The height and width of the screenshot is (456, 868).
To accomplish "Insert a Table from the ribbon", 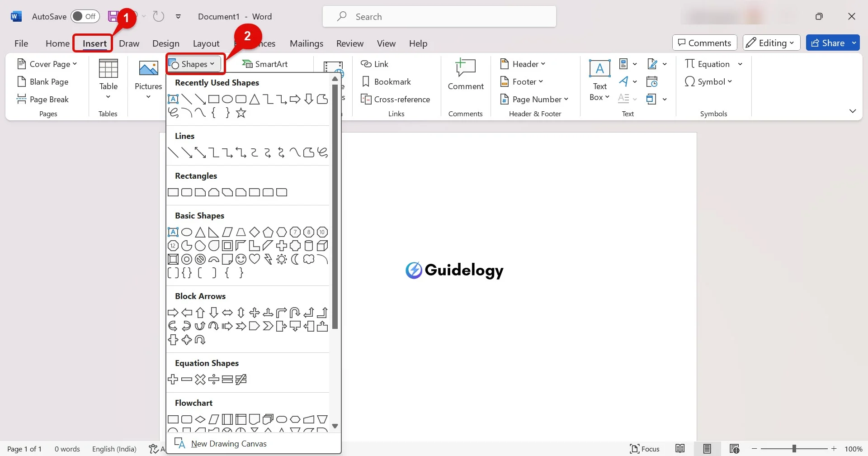I will click(x=108, y=80).
